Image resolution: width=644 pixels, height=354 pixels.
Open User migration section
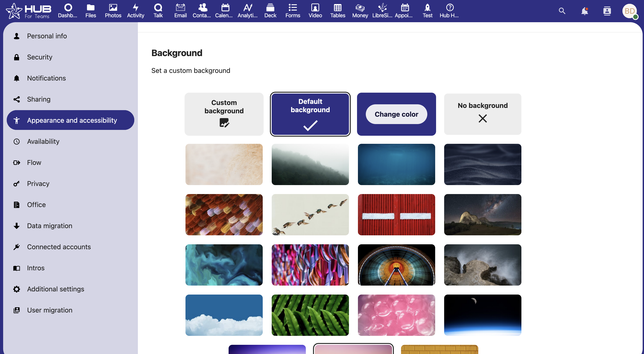point(71,310)
